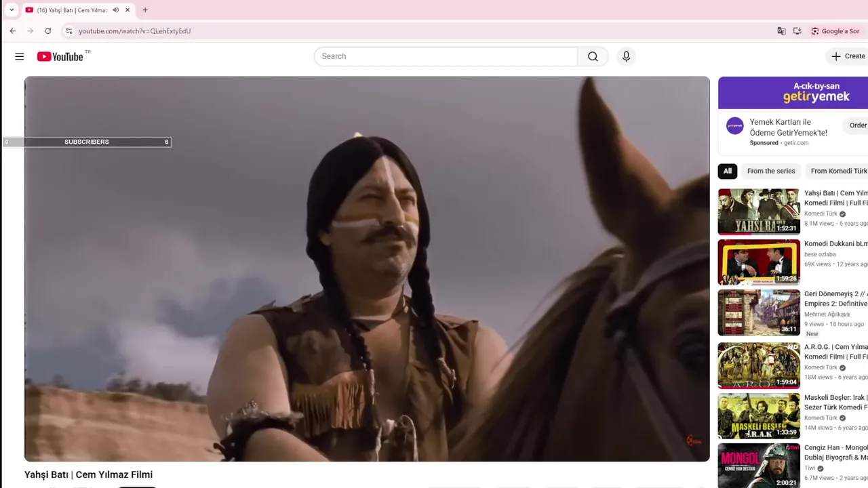Click Yemek Kartları ile Ödeme ad text
Screen dimensions: 868x488
click(788, 127)
